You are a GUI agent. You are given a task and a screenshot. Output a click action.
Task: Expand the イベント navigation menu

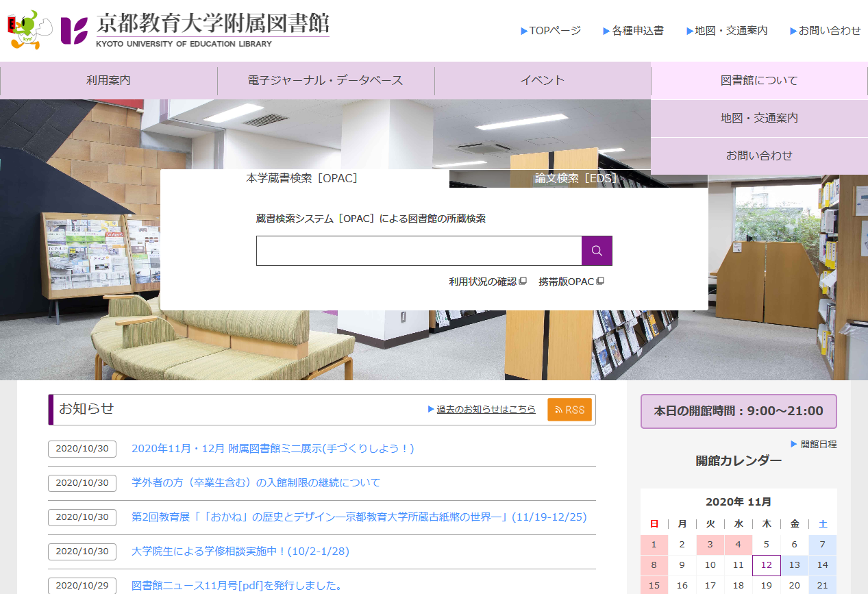pyautogui.click(x=542, y=81)
